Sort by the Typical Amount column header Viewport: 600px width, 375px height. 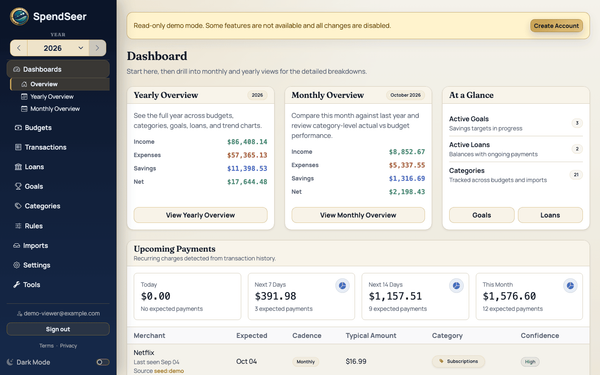[x=371, y=336]
